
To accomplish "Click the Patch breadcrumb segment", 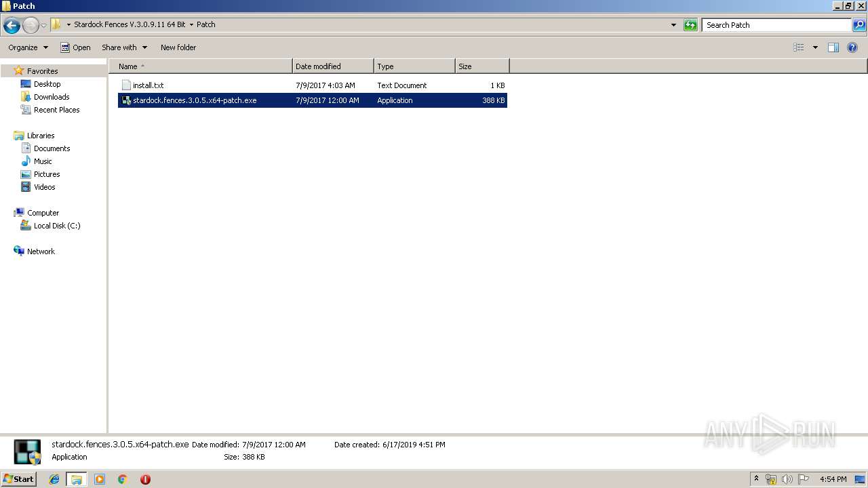I will pyautogui.click(x=206, y=24).
